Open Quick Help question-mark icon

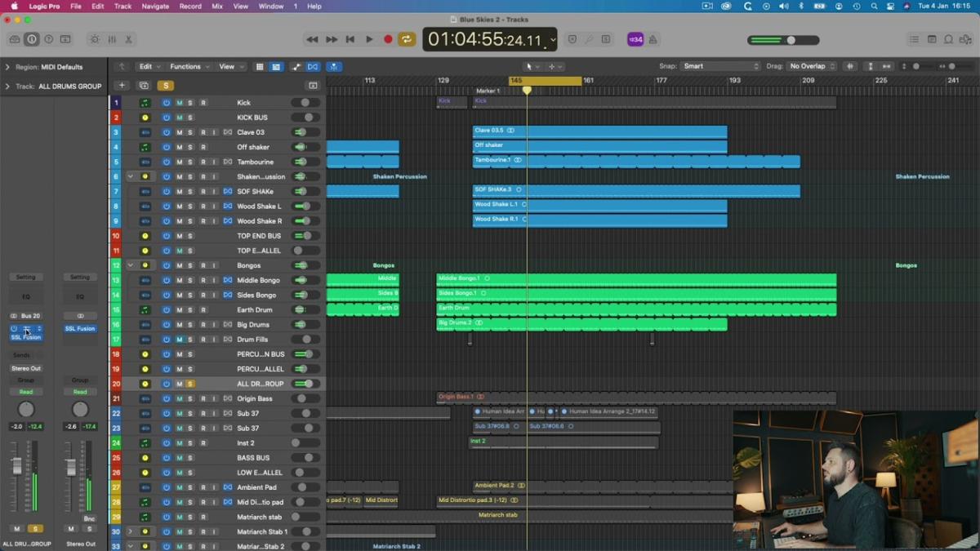coord(48,39)
